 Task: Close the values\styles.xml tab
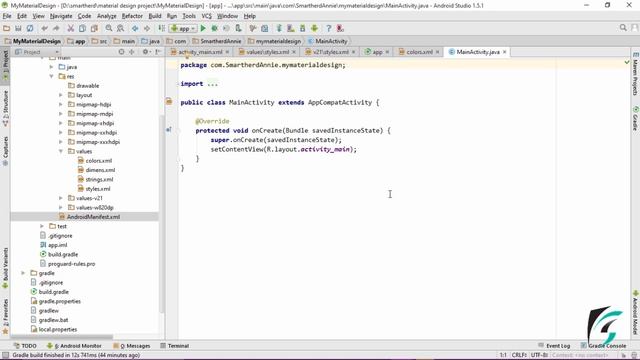(x=294, y=52)
